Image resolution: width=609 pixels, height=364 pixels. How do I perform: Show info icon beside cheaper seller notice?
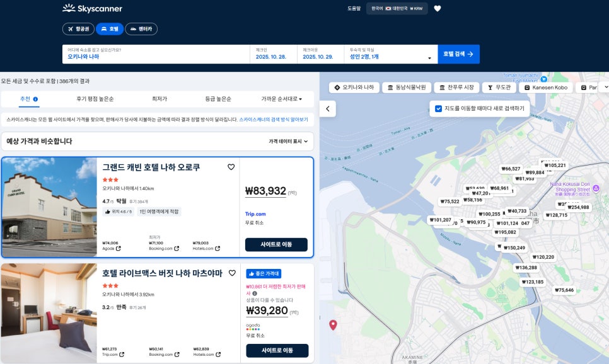click(255, 293)
